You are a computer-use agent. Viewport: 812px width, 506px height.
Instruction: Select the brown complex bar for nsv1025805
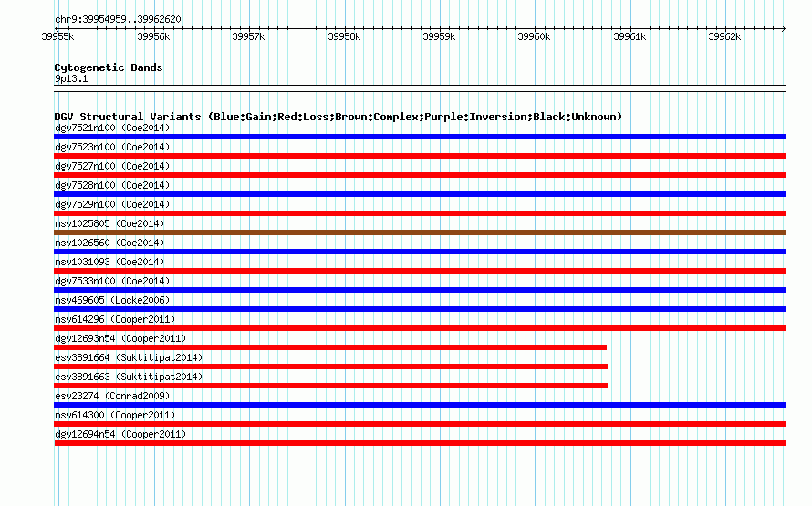coord(420,232)
